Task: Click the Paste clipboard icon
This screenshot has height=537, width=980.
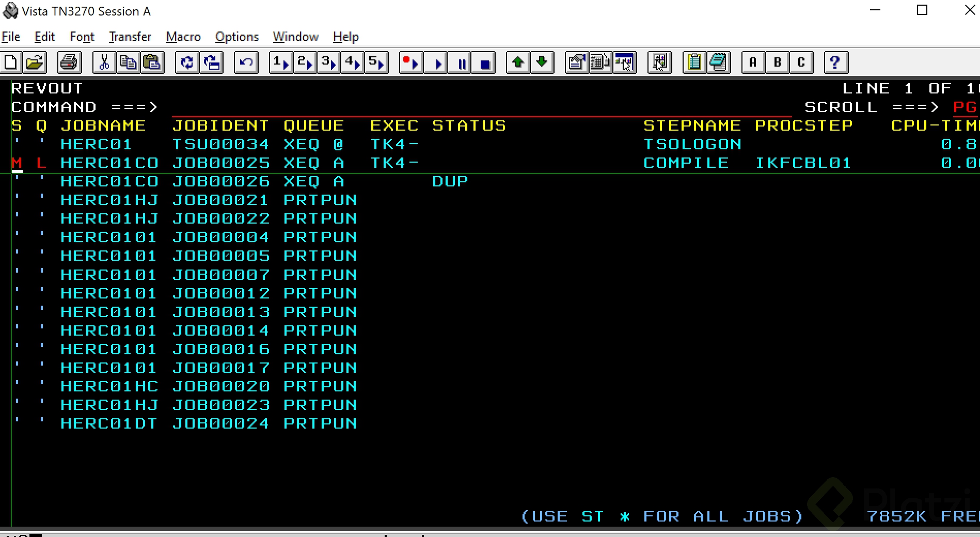Action: pyautogui.click(x=152, y=63)
